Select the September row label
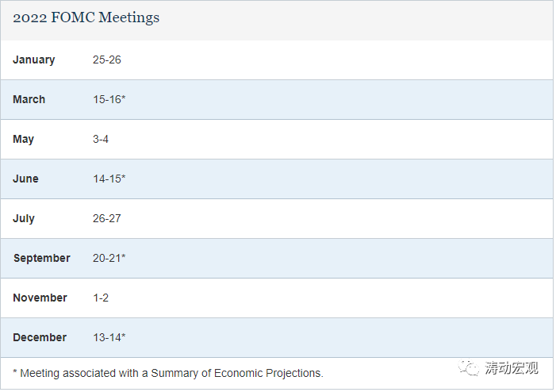The image size is (556, 392). [41, 258]
